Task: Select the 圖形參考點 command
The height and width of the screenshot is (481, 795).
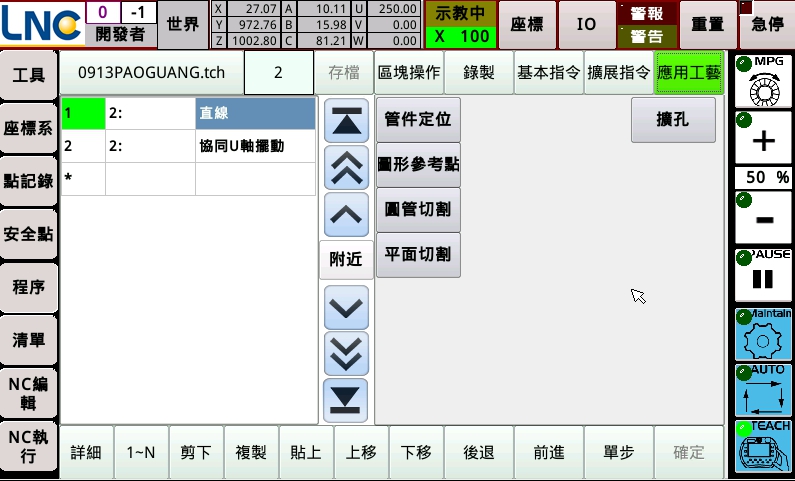Action: 418,164
